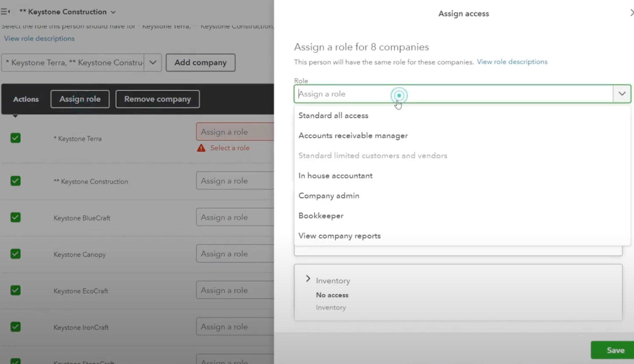Select the Company admin role
Screen dimensions: 634x364
pos(329,196)
